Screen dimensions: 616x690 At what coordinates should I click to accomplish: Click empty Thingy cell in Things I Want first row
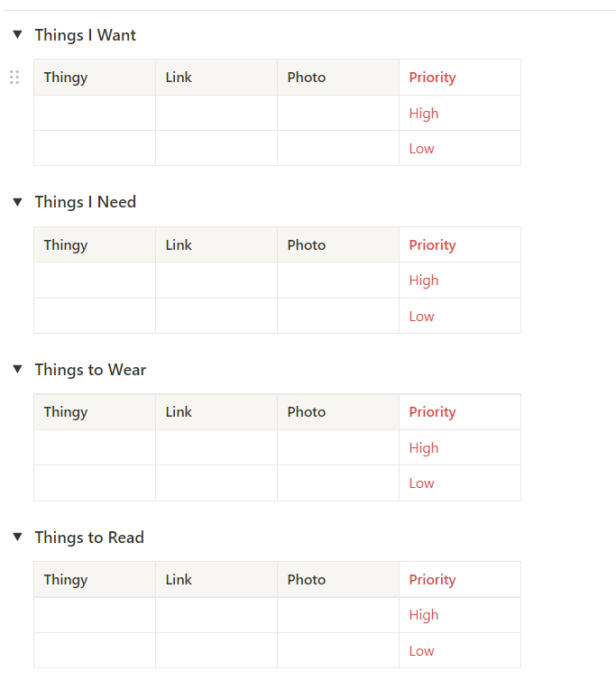95,114
